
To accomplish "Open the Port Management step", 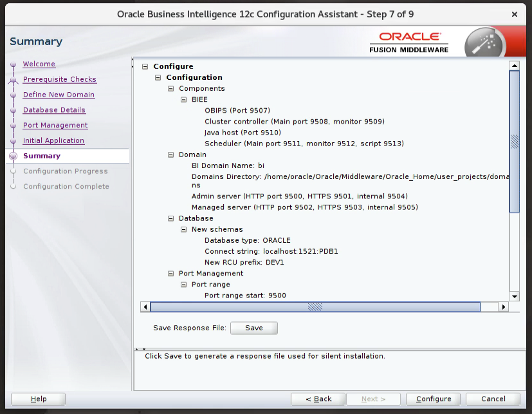I will (55, 125).
